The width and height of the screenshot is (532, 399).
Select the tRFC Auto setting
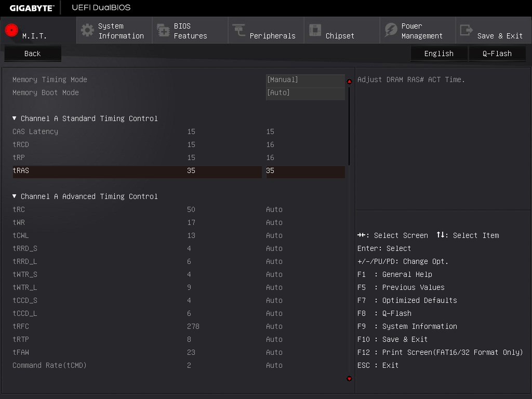point(274,326)
